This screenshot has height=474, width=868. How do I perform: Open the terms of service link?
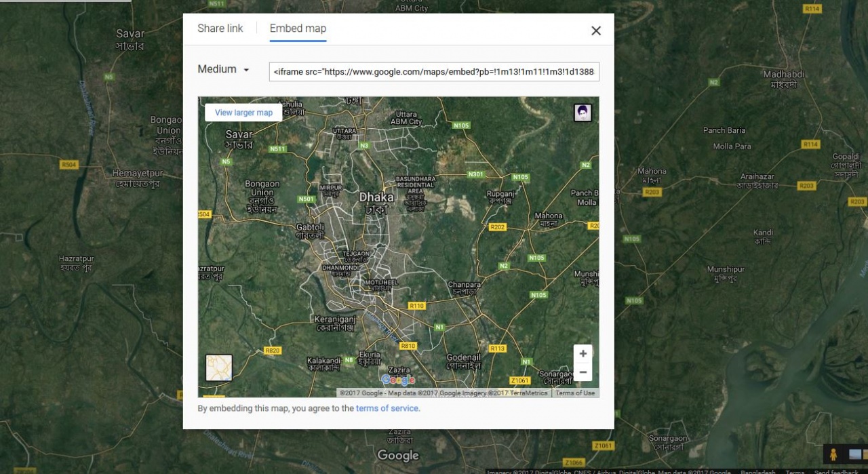tap(387, 408)
